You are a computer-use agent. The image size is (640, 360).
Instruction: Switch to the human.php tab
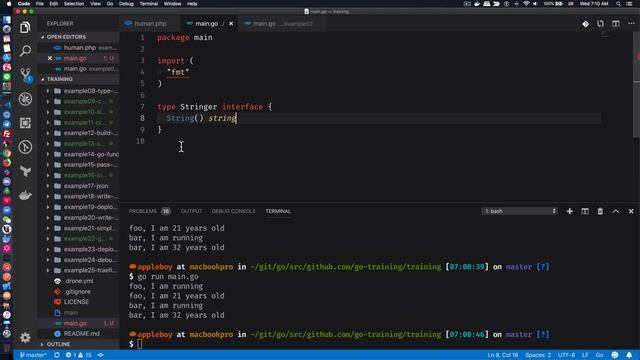[x=150, y=24]
